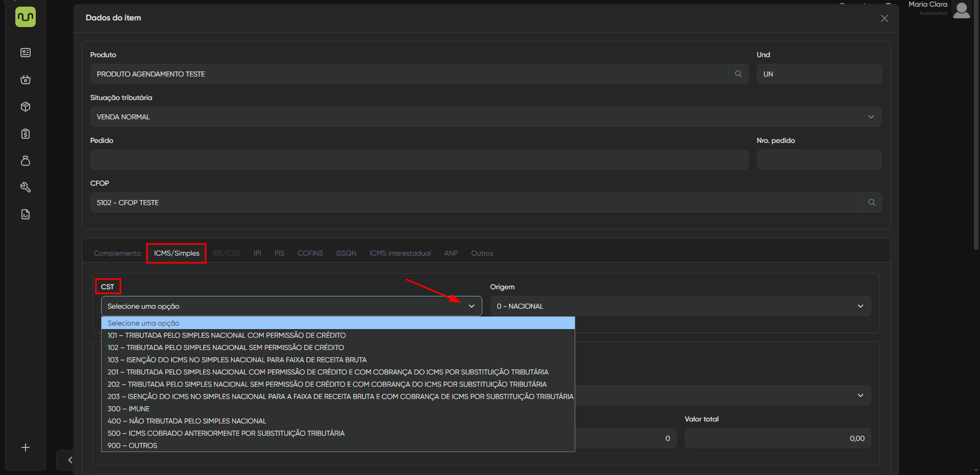This screenshot has width=980, height=475.
Task: Open the money clipboard sidebar icon
Action: tap(26, 134)
